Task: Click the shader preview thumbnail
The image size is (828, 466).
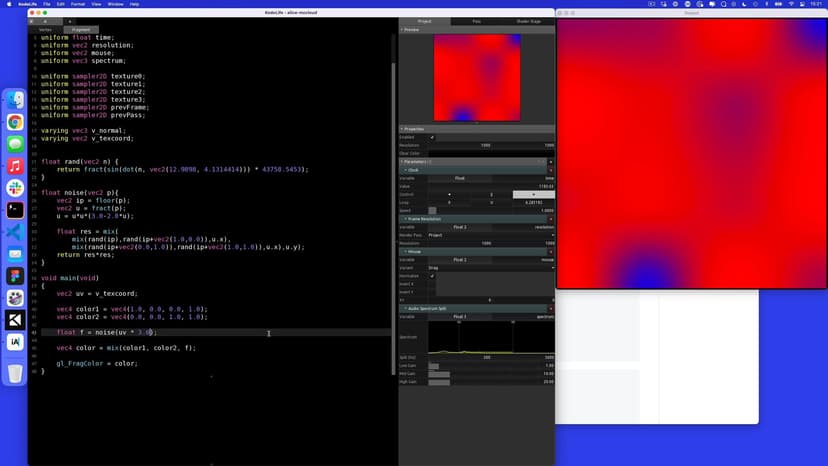Action: click(476, 78)
